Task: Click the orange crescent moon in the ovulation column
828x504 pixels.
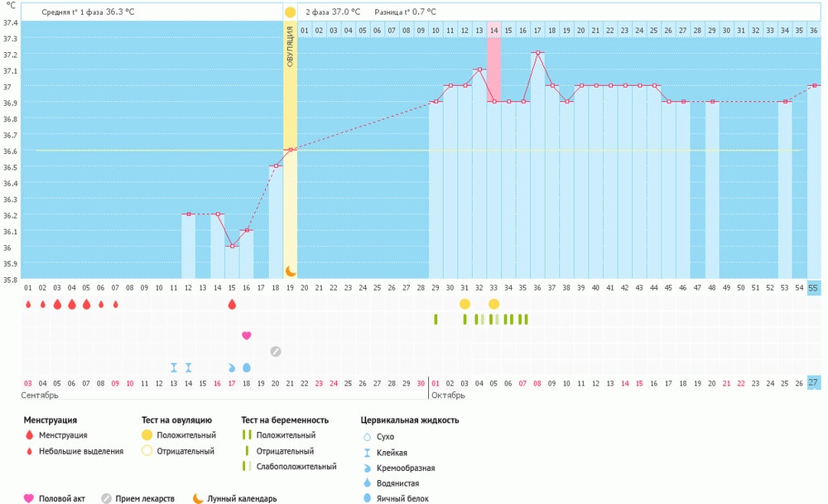Action: point(290,271)
